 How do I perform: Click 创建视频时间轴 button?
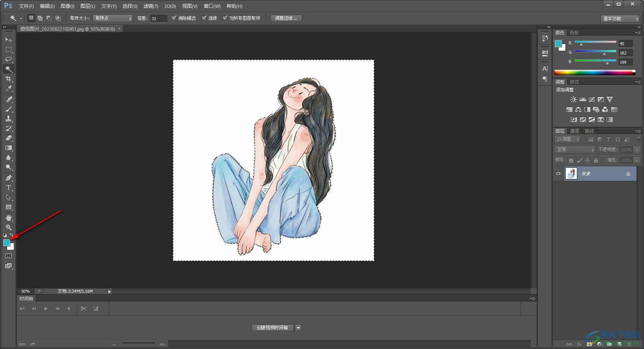coord(272,328)
